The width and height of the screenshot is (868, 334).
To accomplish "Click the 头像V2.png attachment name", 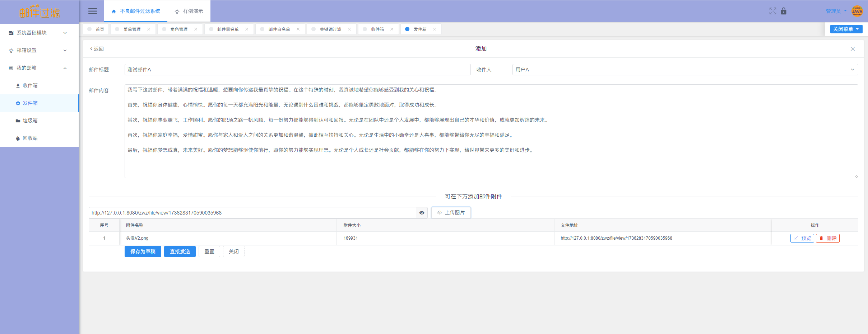I will coord(137,238).
